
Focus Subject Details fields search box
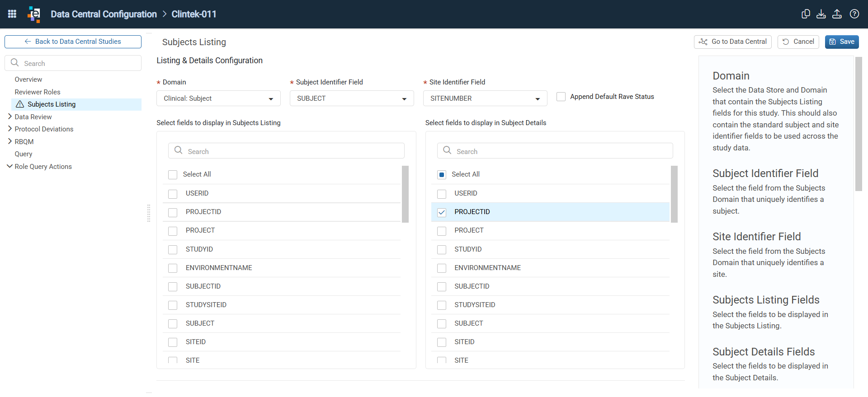[555, 151]
